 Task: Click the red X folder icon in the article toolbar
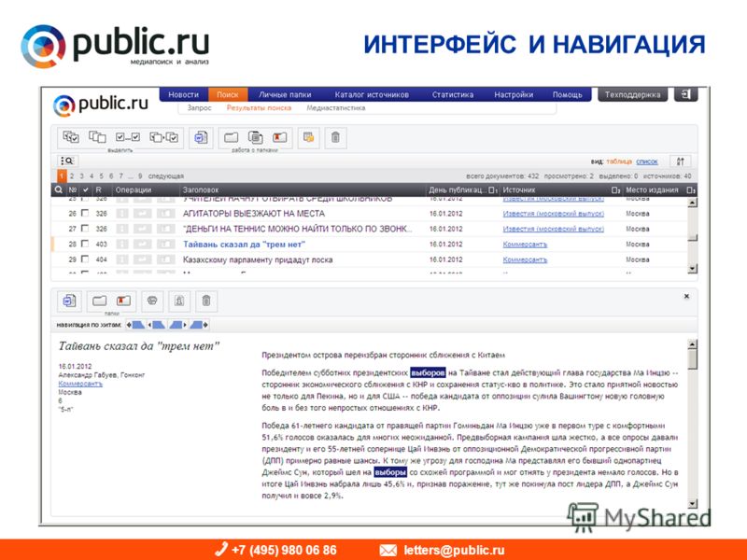click(123, 301)
